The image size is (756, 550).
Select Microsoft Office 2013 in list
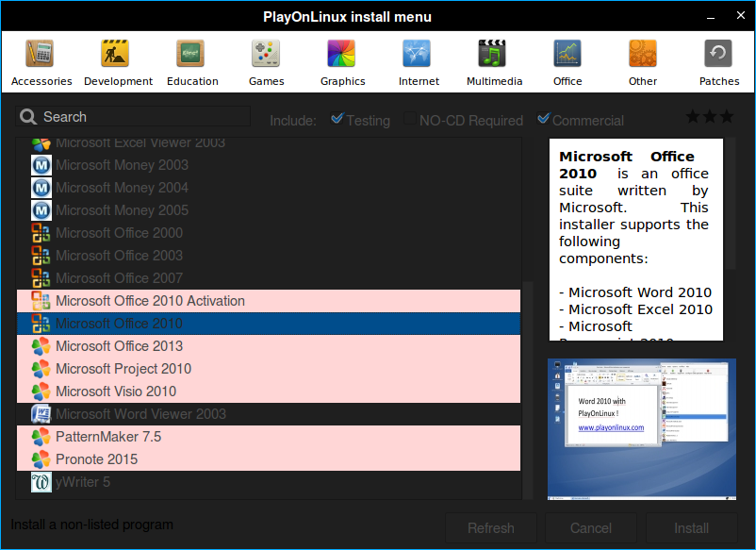pos(119,346)
